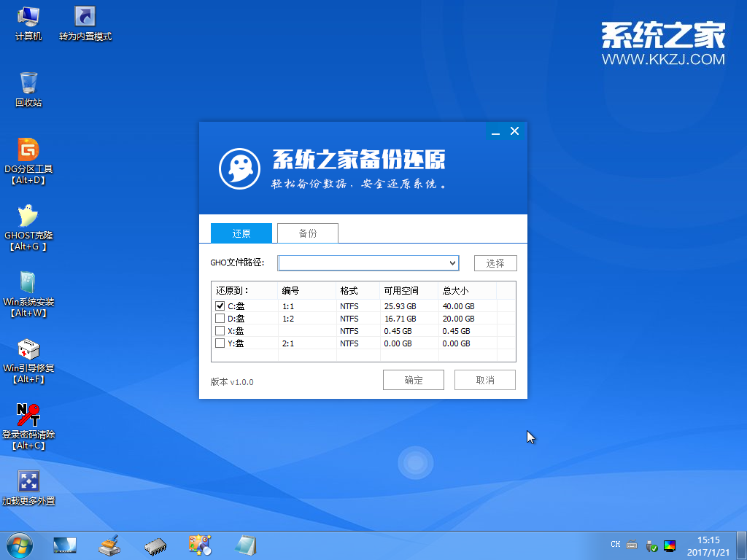Screen dimensions: 747x560
Task: Click the 选择 file browse button
Action: point(495,262)
